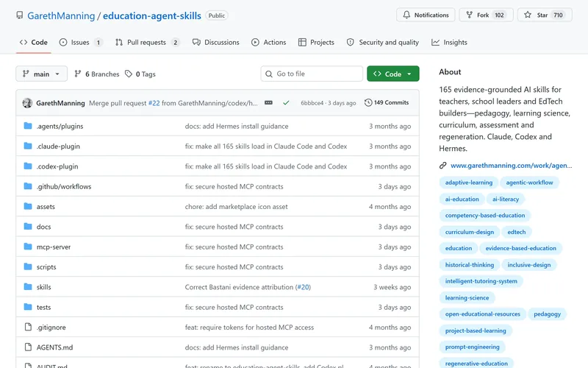This screenshot has height=368, width=588.
Task: Open the www.garethmanning.com website link
Action: [x=511, y=165]
